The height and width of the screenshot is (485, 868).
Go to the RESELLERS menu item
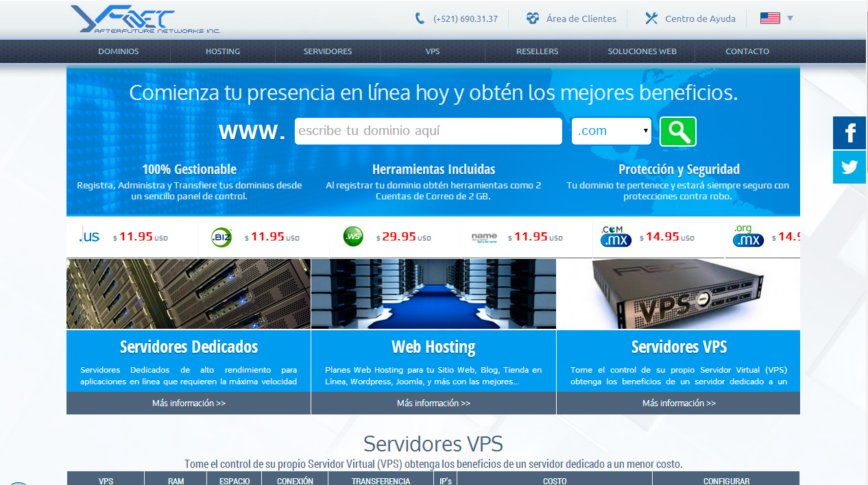pyautogui.click(x=537, y=51)
